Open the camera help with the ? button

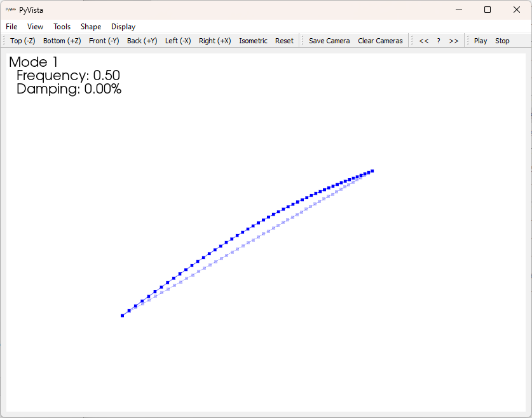pyautogui.click(x=439, y=40)
